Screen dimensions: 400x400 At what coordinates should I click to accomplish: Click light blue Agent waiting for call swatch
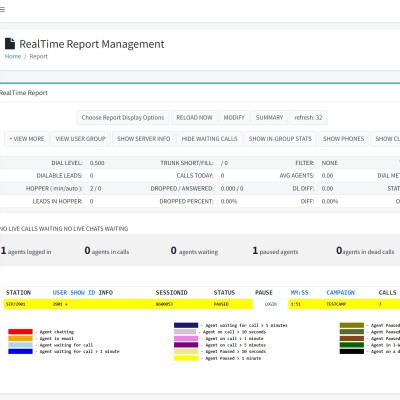click(x=20, y=345)
